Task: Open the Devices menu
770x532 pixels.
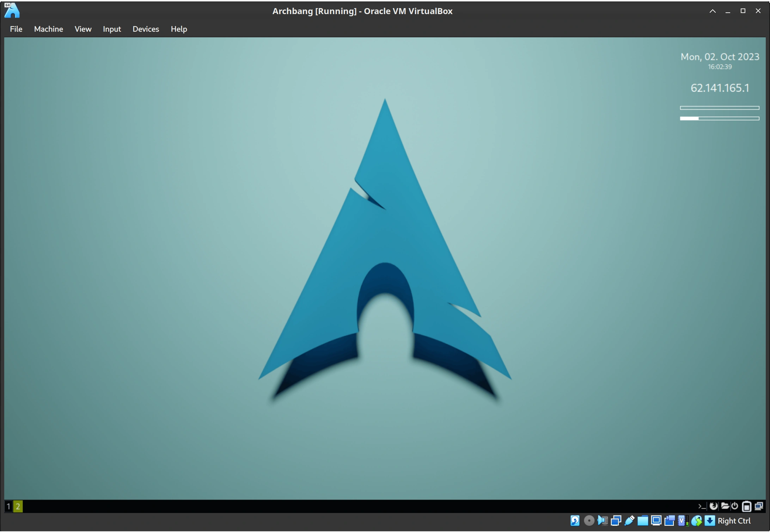Action: (x=146, y=29)
